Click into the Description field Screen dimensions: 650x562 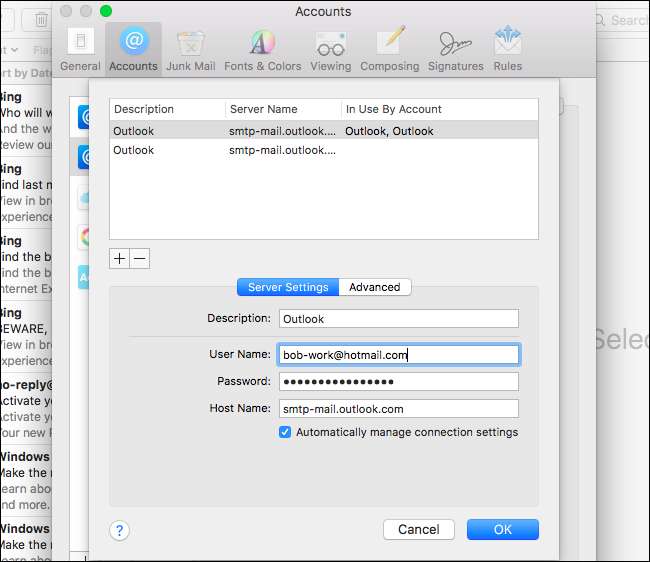coord(399,319)
